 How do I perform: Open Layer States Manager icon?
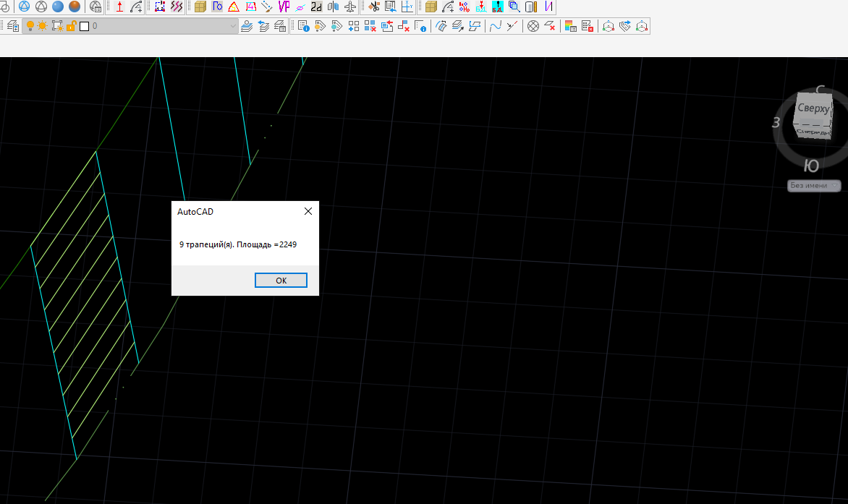pos(280,26)
